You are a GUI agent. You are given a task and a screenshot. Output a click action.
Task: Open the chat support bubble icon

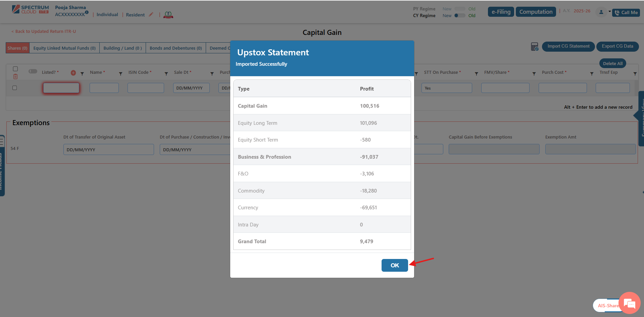click(629, 303)
